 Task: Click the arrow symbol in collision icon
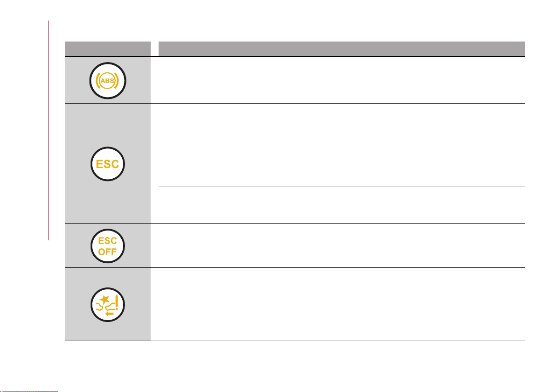tap(110, 314)
